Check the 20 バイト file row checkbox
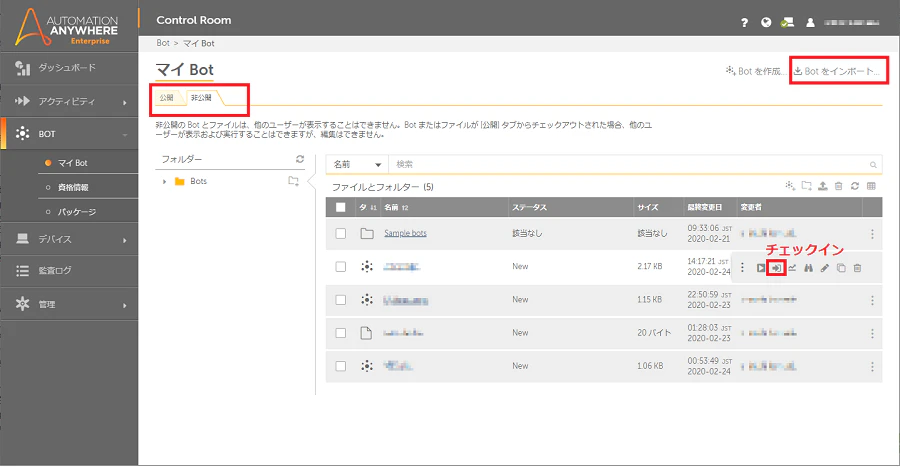The width and height of the screenshot is (900, 467). tap(340, 333)
